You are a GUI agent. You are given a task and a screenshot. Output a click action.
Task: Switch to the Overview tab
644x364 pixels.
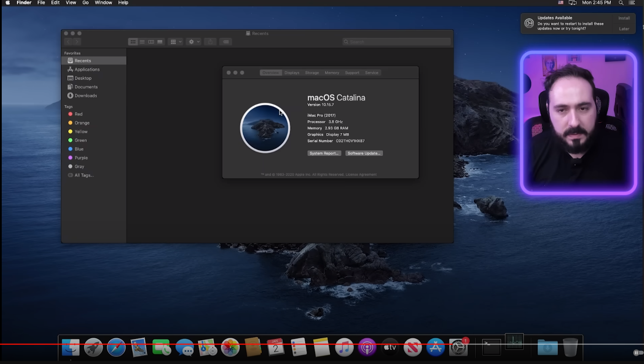271,73
